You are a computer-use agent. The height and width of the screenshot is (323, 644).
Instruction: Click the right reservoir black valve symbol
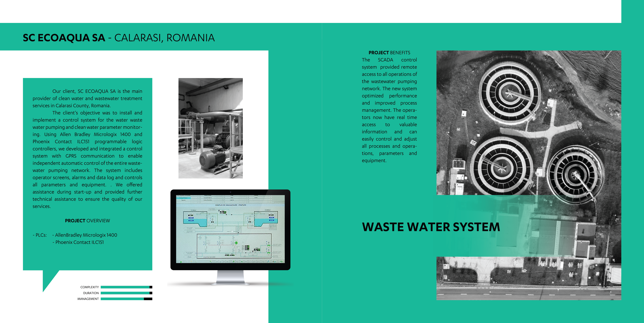(249, 222)
